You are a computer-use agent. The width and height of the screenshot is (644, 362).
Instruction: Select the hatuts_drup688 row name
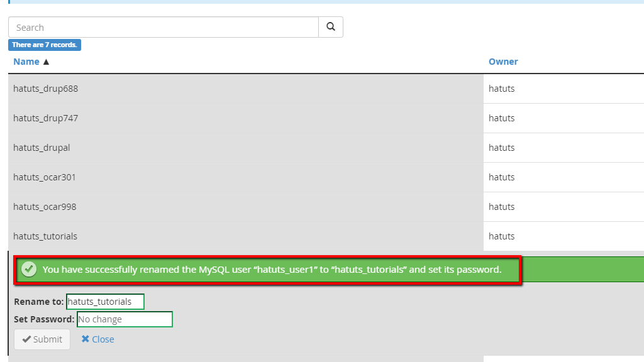click(x=45, y=89)
